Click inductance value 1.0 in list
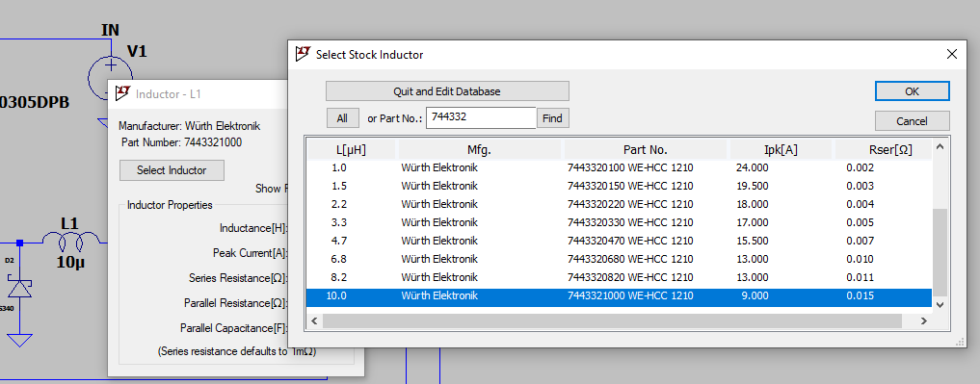The image size is (980, 384). tap(339, 168)
